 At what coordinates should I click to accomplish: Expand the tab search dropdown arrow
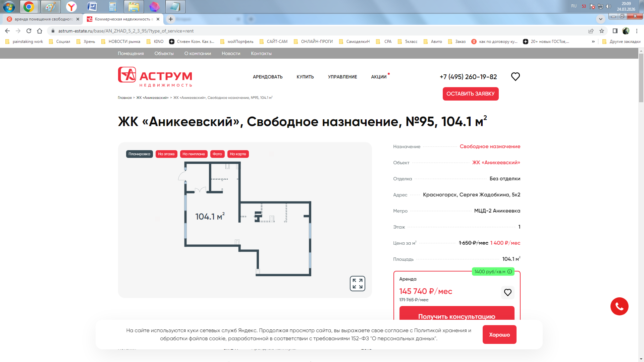click(600, 19)
